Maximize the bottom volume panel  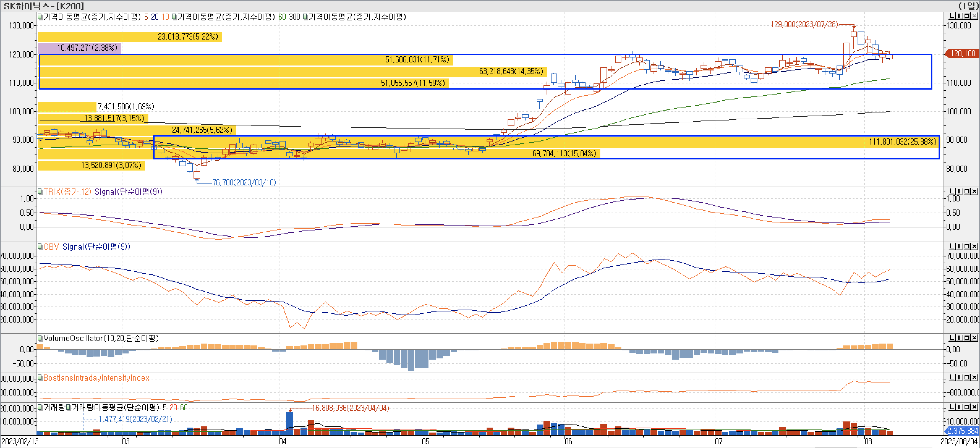[967, 407]
